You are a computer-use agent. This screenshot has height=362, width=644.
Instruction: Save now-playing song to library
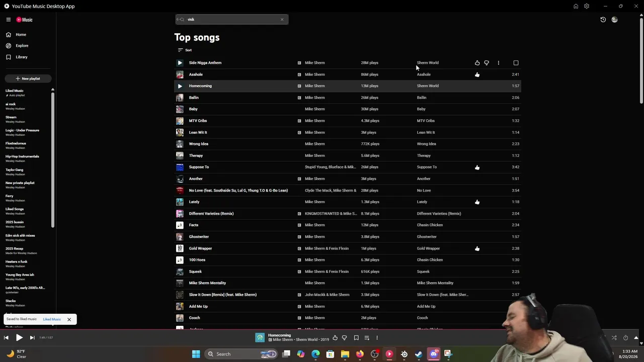(x=356, y=338)
